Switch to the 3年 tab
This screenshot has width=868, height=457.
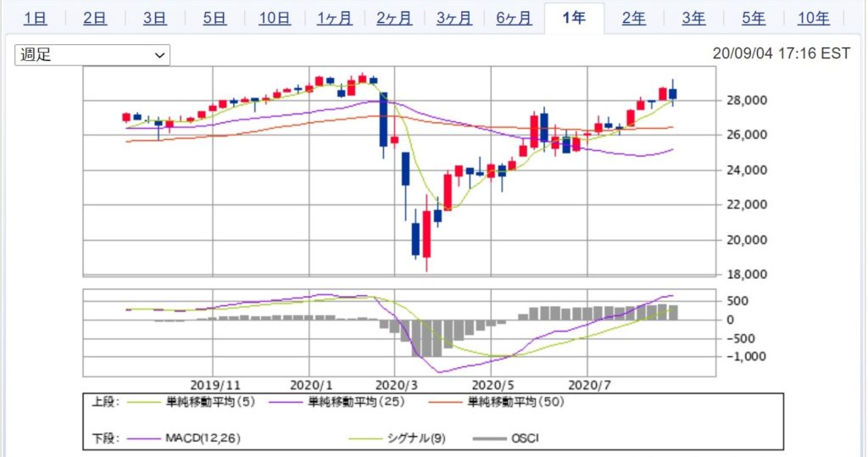pyautogui.click(x=693, y=19)
